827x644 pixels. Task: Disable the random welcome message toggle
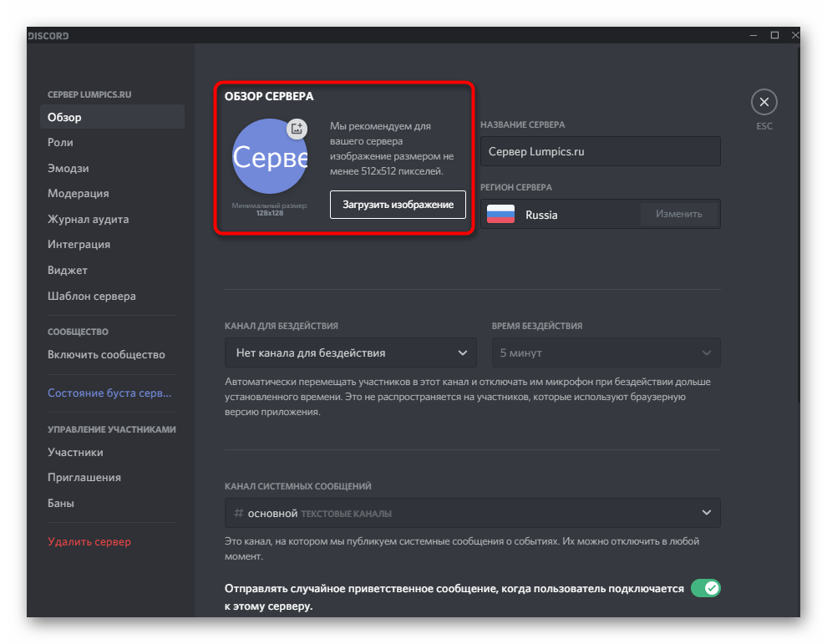[x=706, y=588]
